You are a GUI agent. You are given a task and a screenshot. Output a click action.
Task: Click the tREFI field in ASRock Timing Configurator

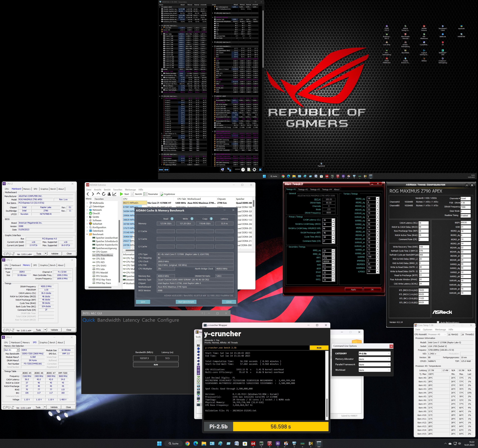(x=466, y=223)
